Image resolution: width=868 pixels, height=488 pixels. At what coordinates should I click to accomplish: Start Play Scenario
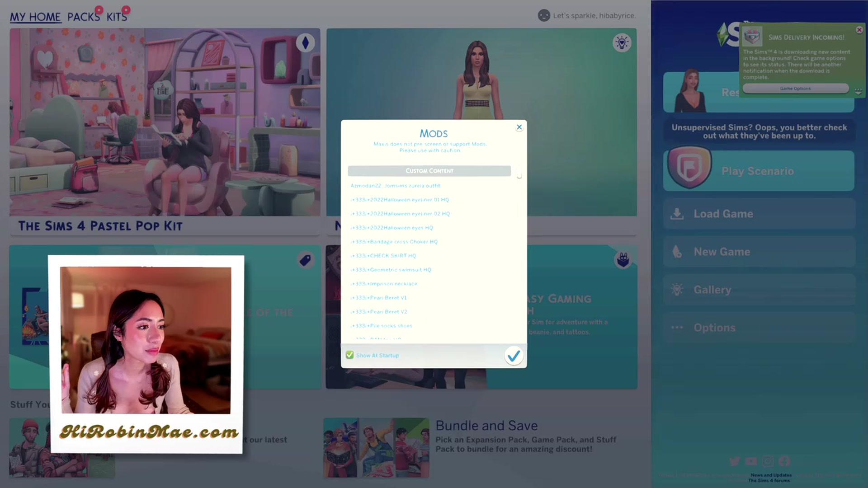click(759, 171)
